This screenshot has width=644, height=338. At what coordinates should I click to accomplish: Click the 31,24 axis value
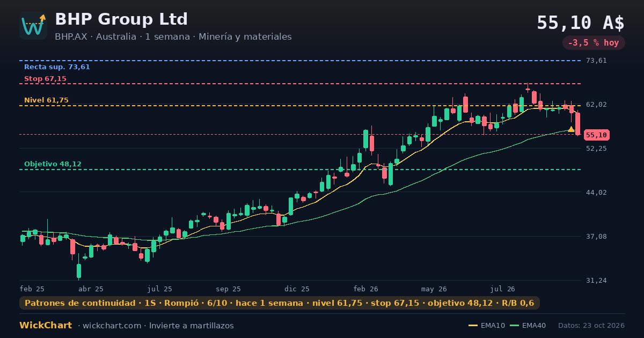click(x=597, y=281)
